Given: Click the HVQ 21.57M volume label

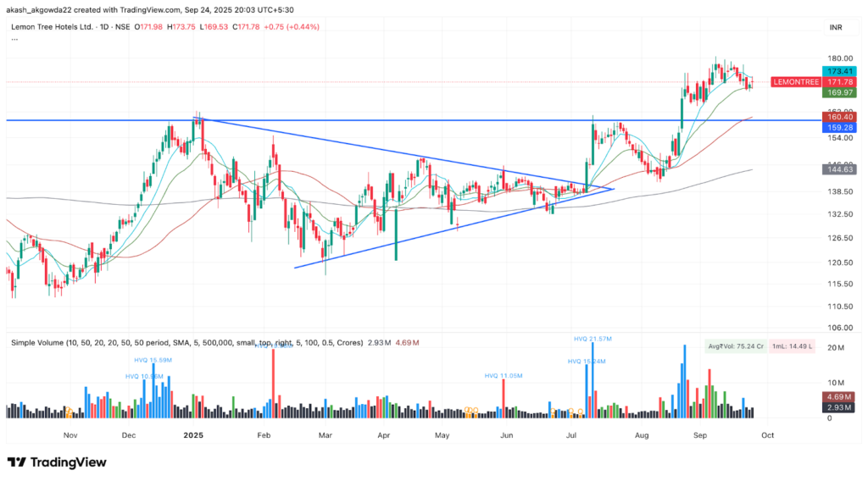Looking at the screenshot, I should (x=592, y=339).
